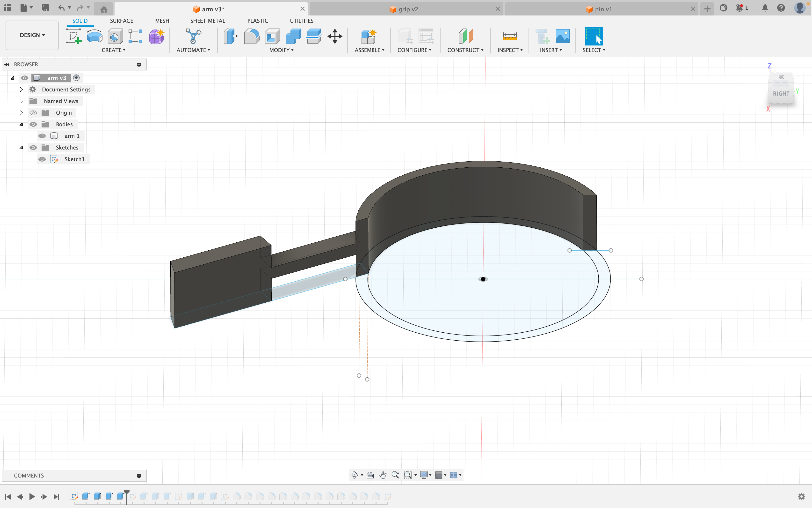Select the Press Pull tool
This screenshot has width=812, height=508.
click(x=231, y=36)
